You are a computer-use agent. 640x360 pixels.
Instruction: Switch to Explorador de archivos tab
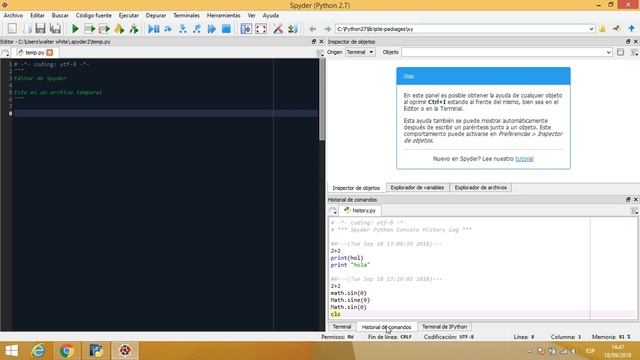point(480,187)
